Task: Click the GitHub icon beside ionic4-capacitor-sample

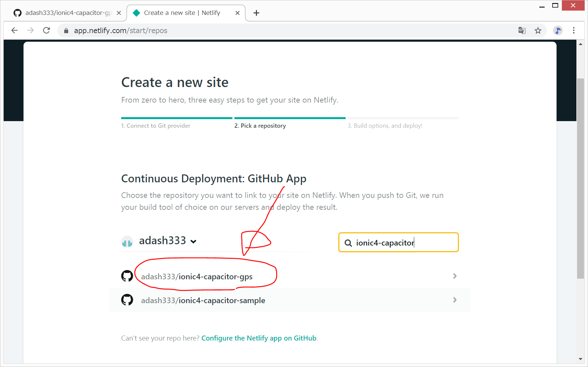Action: click(x=127, y=300)
